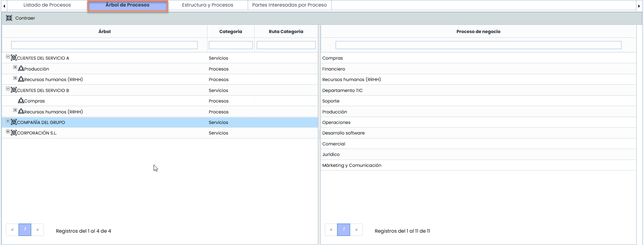644x245 pixels.
Task: Open the Estructura y Procesos tab
Action: click(207, 5)
